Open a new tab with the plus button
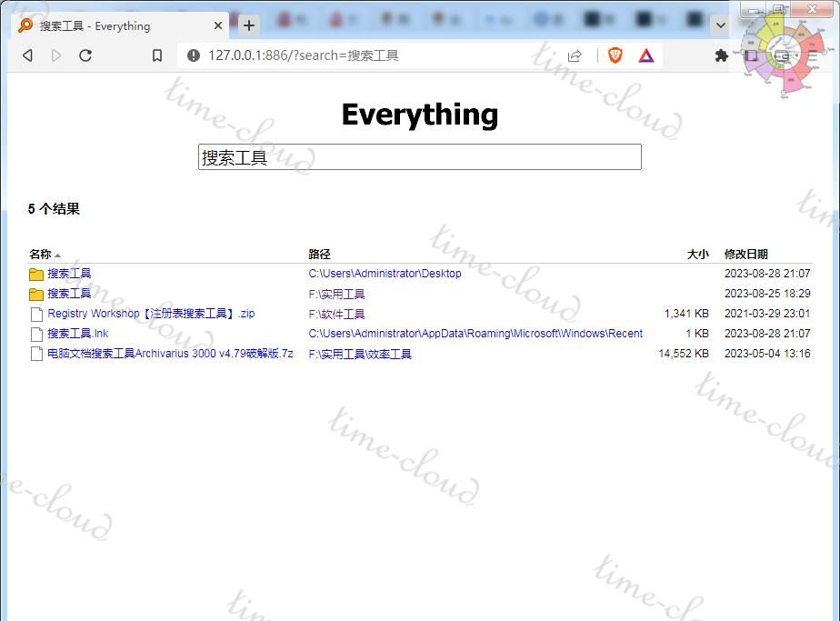Screen dimensions: 840x621 pos(249,25)
